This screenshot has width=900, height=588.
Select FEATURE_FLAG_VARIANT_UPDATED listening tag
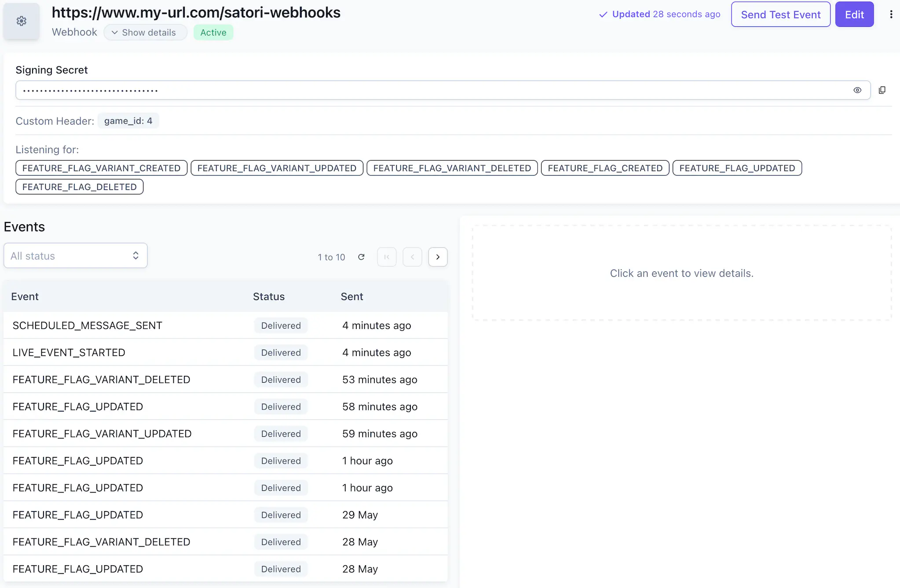277,168
